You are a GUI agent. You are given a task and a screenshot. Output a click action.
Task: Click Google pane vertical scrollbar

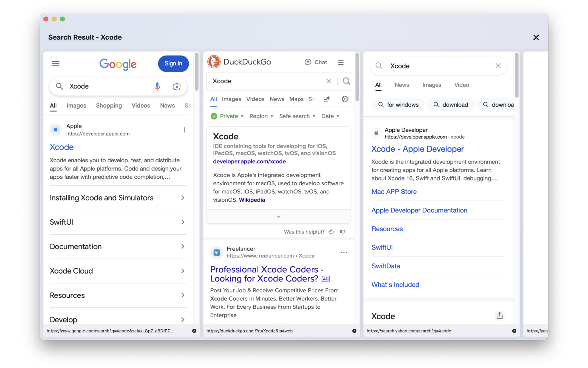(x=197, y=72)
